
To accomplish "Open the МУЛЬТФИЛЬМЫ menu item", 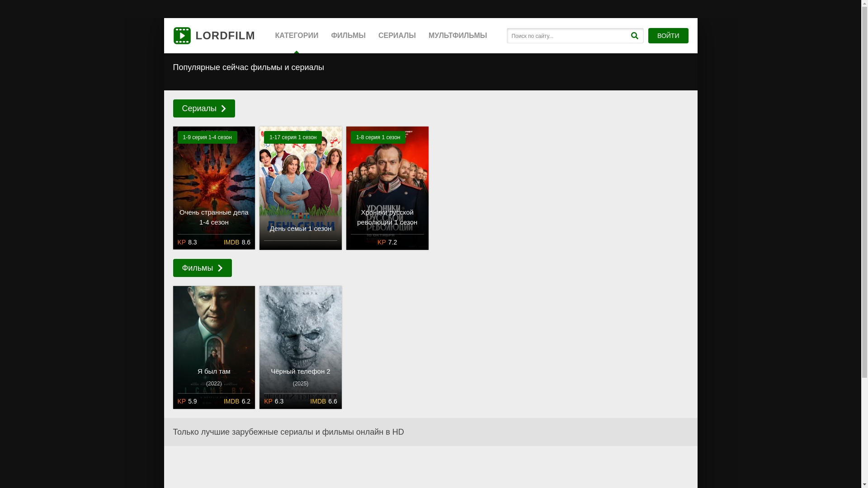I will point(458,36).
